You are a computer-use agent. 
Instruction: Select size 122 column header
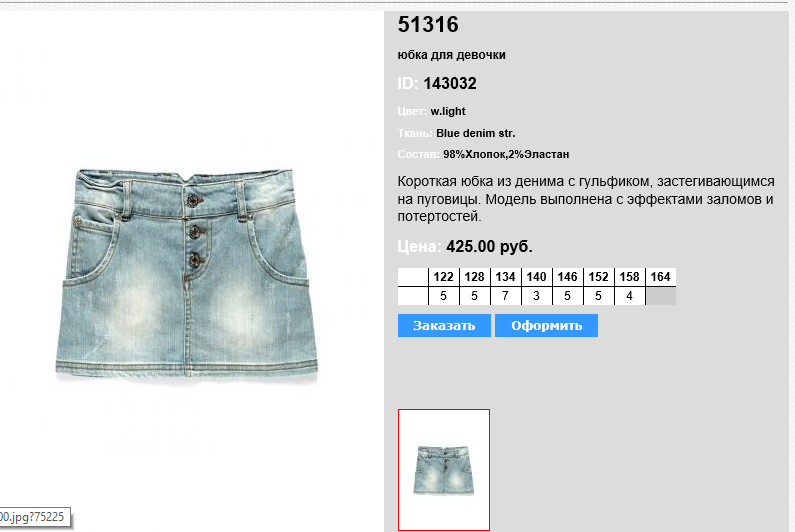point(444,277)
